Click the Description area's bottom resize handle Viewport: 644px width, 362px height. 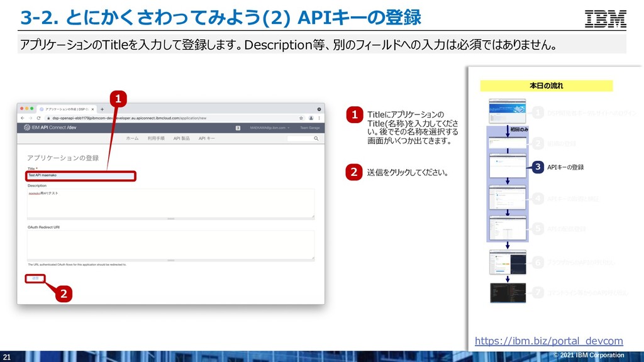(171, 219)
